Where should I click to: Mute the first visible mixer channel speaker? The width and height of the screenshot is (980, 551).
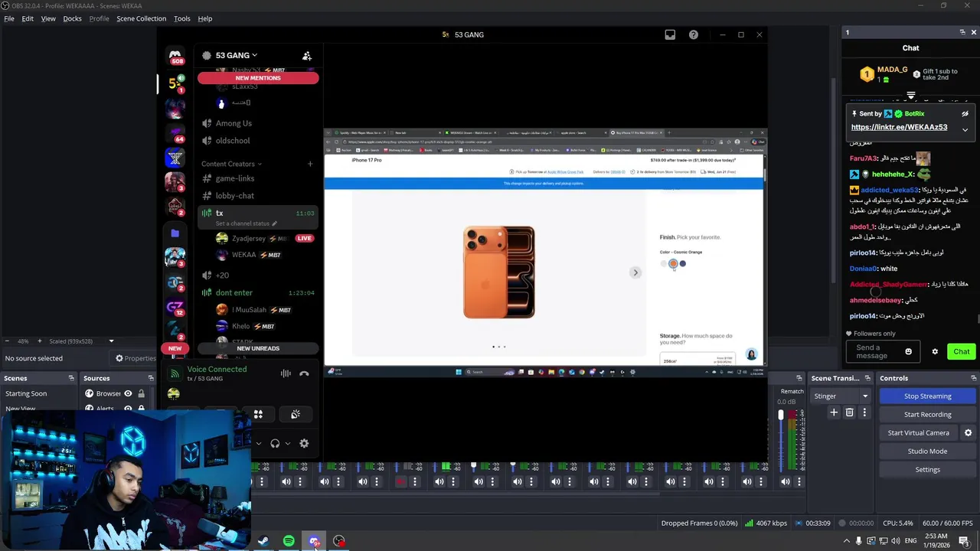pos(286,481)
